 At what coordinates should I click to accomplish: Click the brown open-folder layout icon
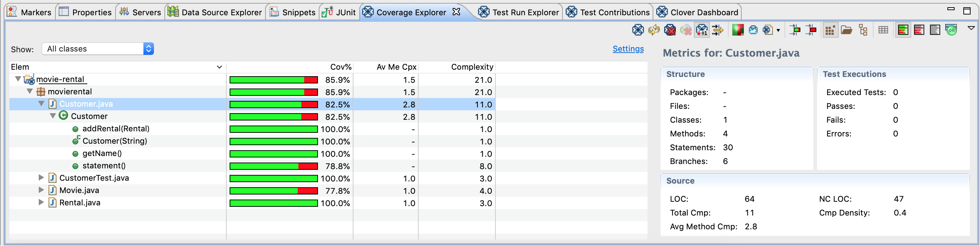[846, 30]
